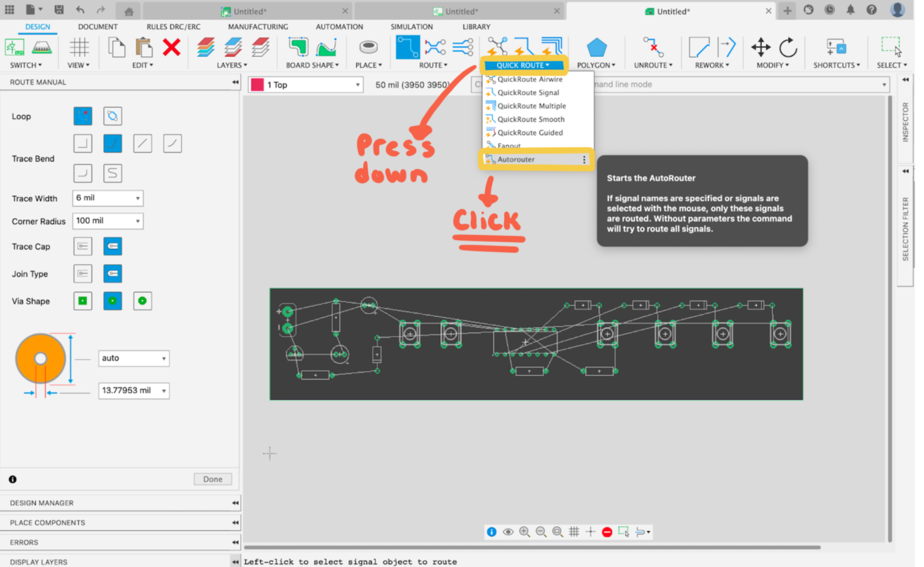Open the RULES DRC/ERC ribbon tab
This screenshot has width=924, height=567.
coord(173,27)
